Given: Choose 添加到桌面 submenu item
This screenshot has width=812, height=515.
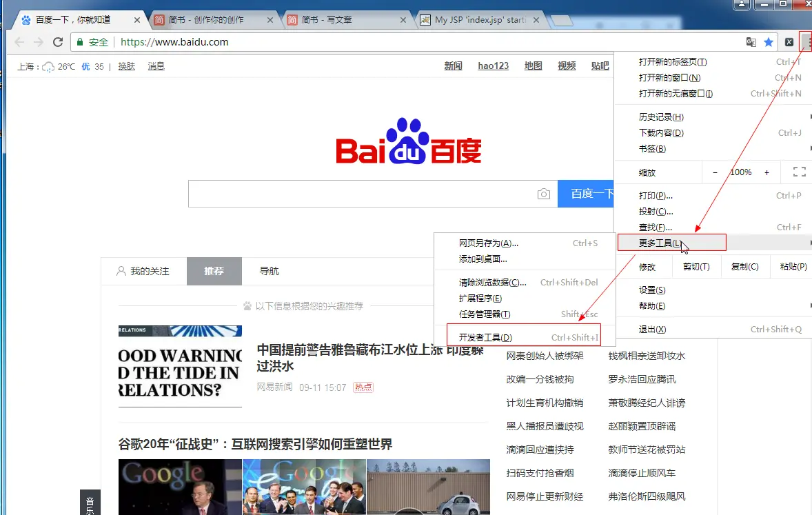Looking at the screenshot, I should click(525, 259).
